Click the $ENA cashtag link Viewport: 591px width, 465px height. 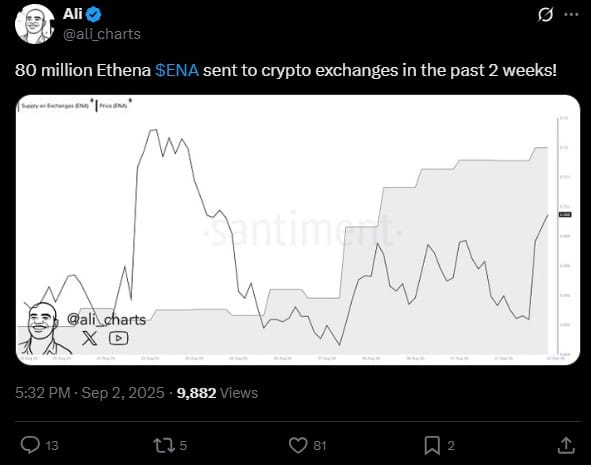[x=177, y=70]
